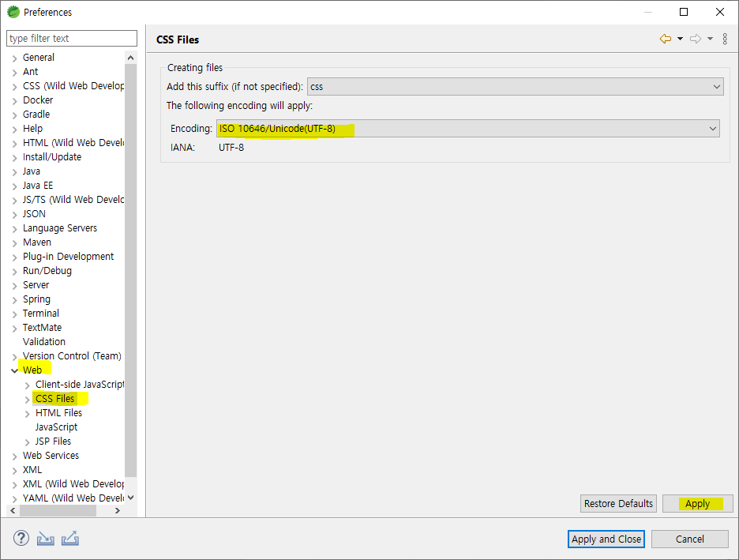This screenshot has height=560, width=739.
Task: Select the Java EE category
Action: click(38, 186)
